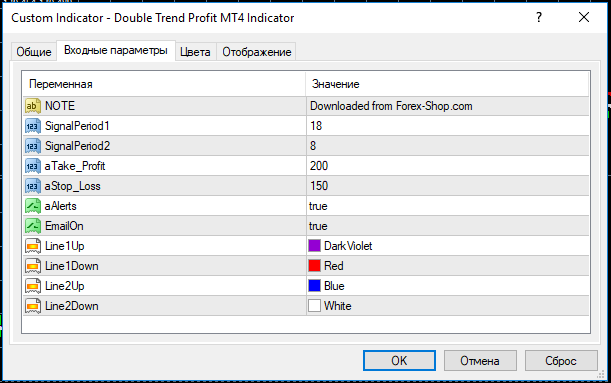Screen dimensions: 611x383
Task: Click the color icon beside Line1Up
Action: point(33,246)
